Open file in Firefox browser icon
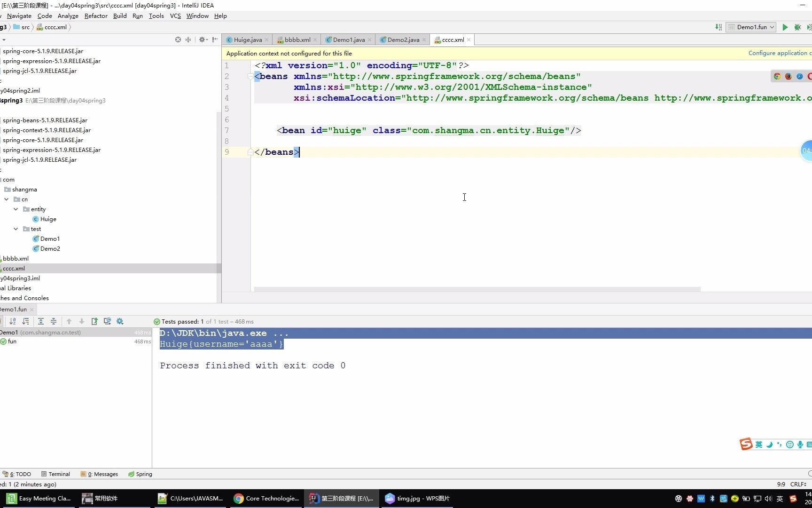 coord(789,76)
